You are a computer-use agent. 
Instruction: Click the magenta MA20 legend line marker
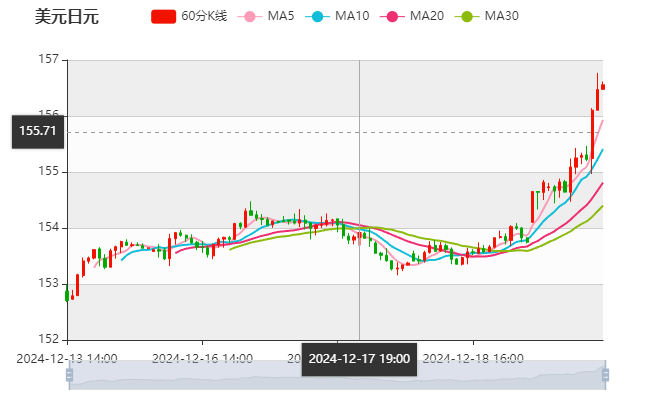(x=392, y=16)
